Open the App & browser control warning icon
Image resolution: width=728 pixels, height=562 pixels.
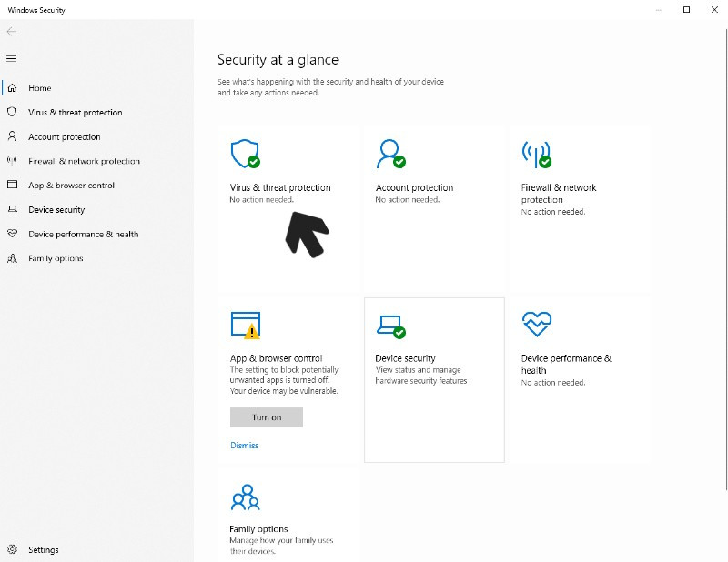click(x=246, y=326)
